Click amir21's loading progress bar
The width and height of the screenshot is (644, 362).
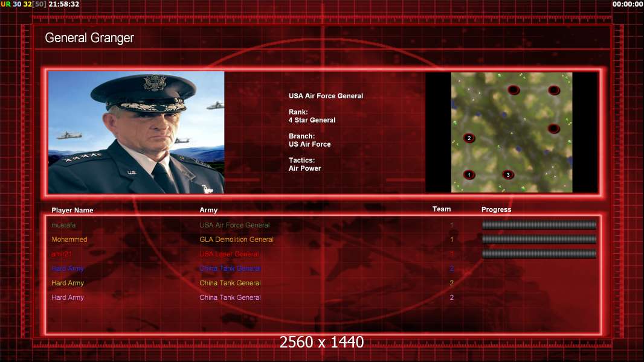[539, 254]
